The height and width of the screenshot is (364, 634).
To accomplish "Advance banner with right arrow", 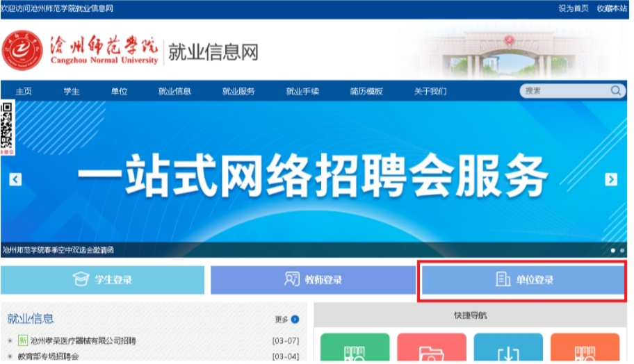I will (610, 179).
